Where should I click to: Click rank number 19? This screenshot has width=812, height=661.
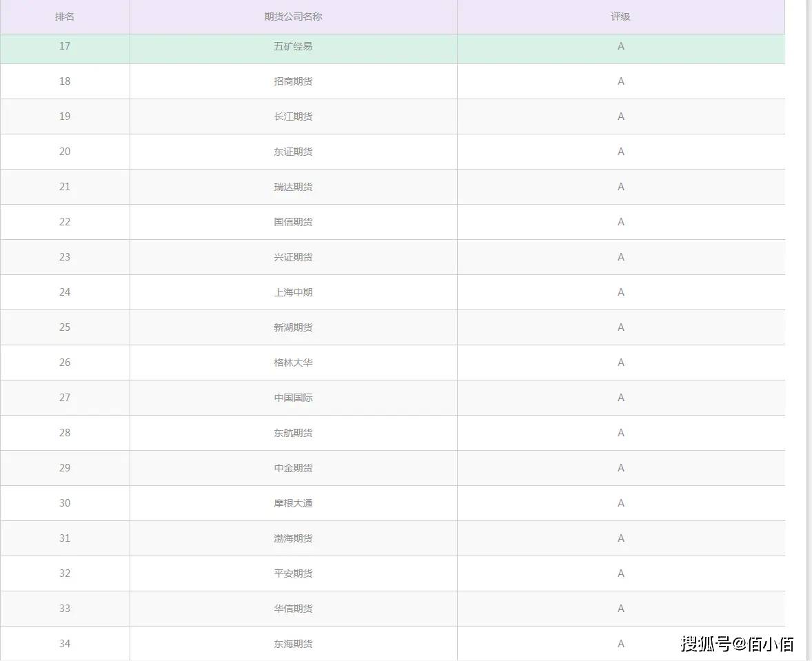(65, 116)
